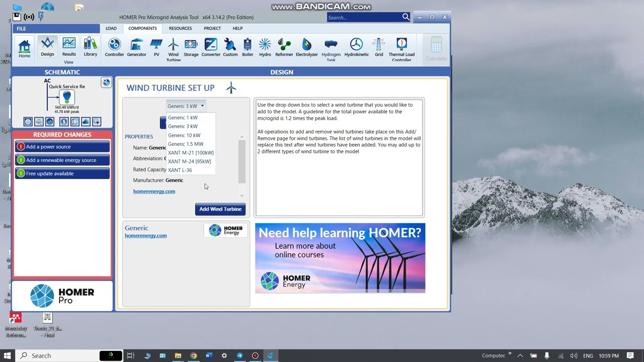
Task: Select XANT M-21 [100kW] turbine
Action: [x=191, y=153]
